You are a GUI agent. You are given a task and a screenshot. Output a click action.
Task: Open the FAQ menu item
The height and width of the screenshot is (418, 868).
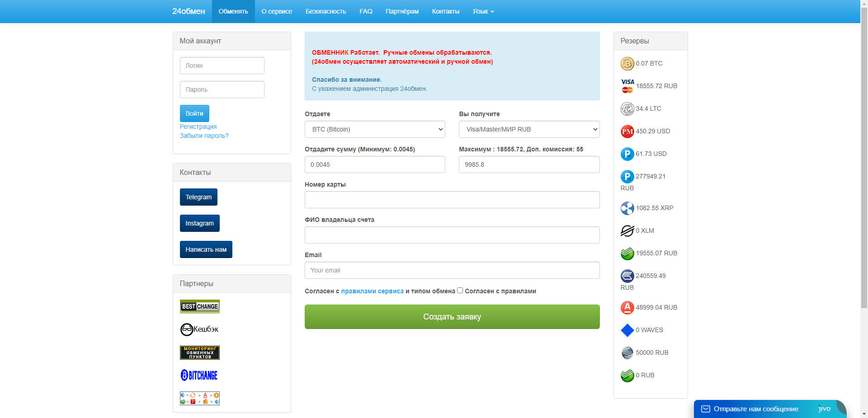tap(366, 11)
